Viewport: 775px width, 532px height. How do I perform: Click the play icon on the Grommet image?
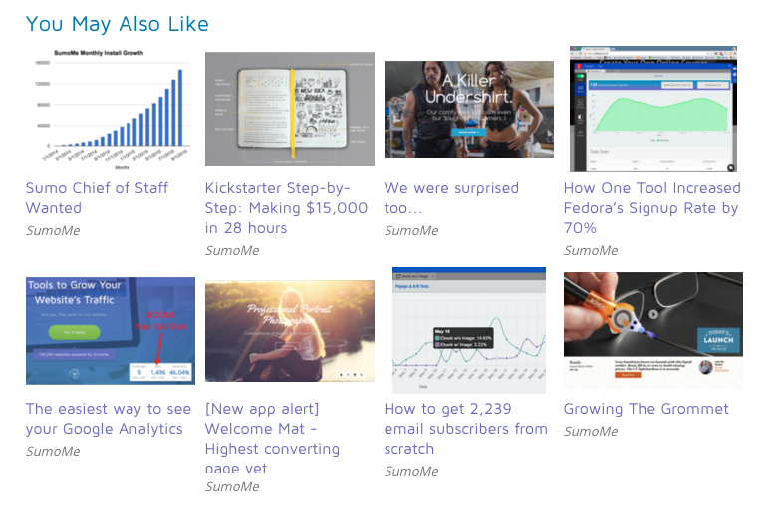pyautogui.click(x=653, y=314)
